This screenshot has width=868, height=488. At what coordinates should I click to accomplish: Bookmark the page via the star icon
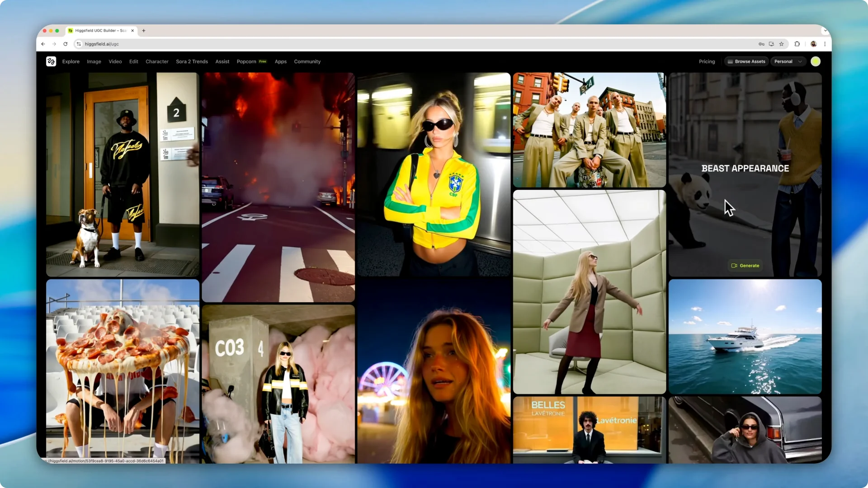coord(782,44)
